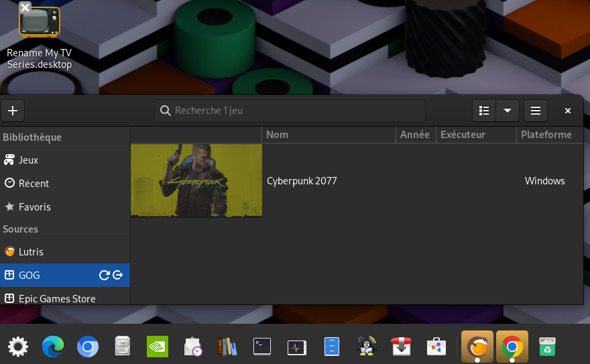
Task: Open the Terminal from the dock
Action: (262, 347)
